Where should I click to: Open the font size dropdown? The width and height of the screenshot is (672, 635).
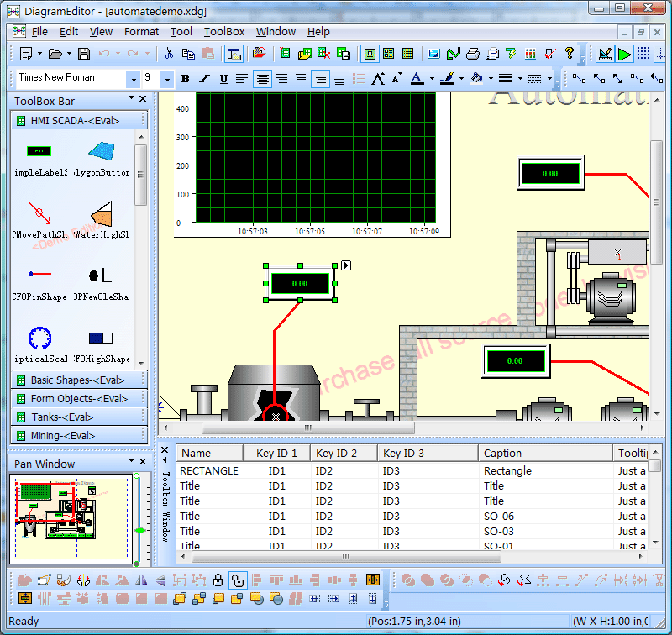point(167,79)
